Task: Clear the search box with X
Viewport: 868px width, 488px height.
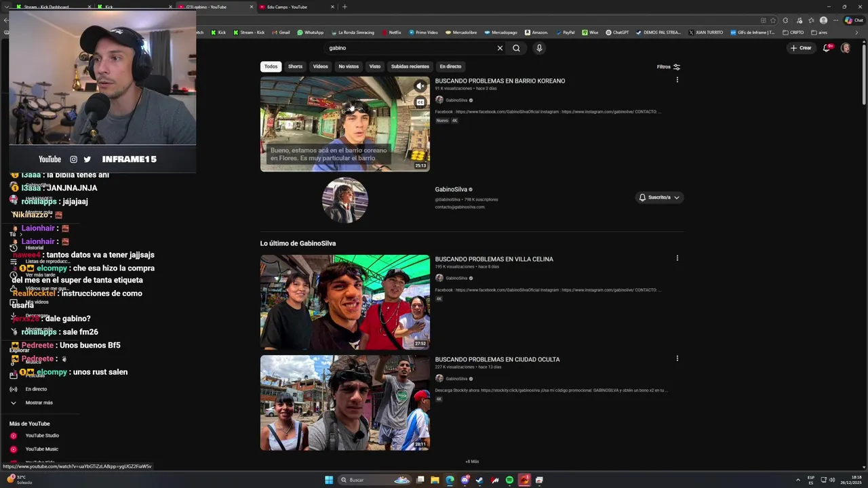Action: 500,48
